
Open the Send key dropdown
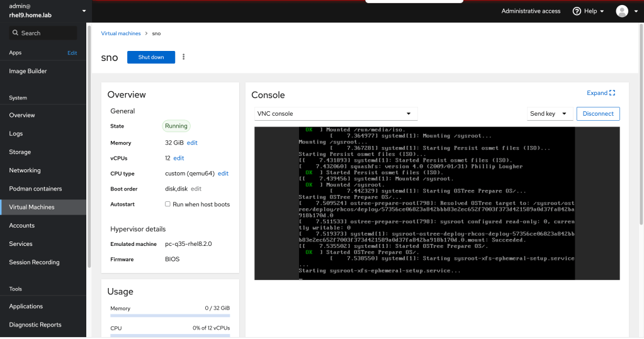click(x=550, y=114)
